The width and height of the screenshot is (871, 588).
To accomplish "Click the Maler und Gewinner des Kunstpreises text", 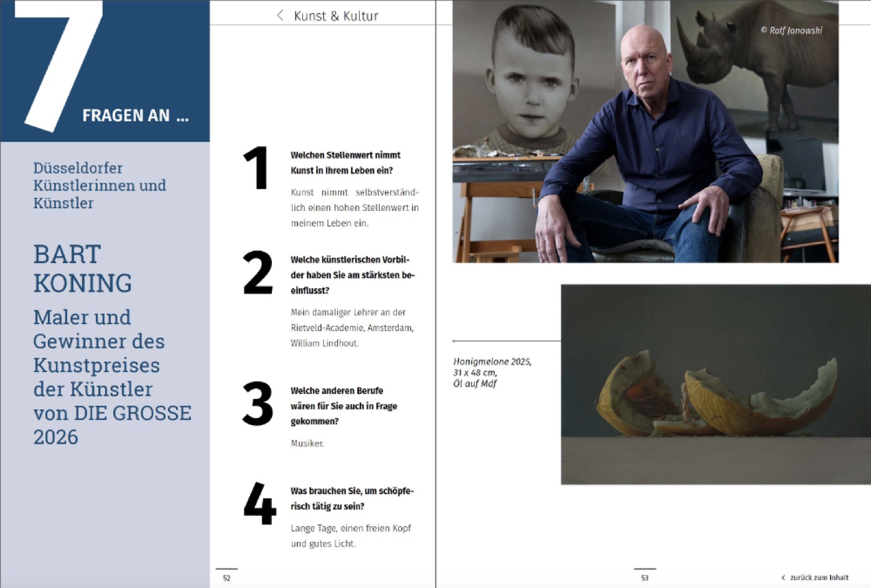I will pyautogui.click(x=112, y=377).
